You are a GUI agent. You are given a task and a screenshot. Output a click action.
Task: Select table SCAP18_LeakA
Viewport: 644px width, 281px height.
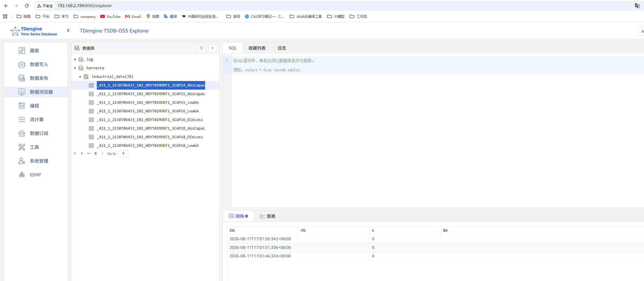click(x=148, y=146)
